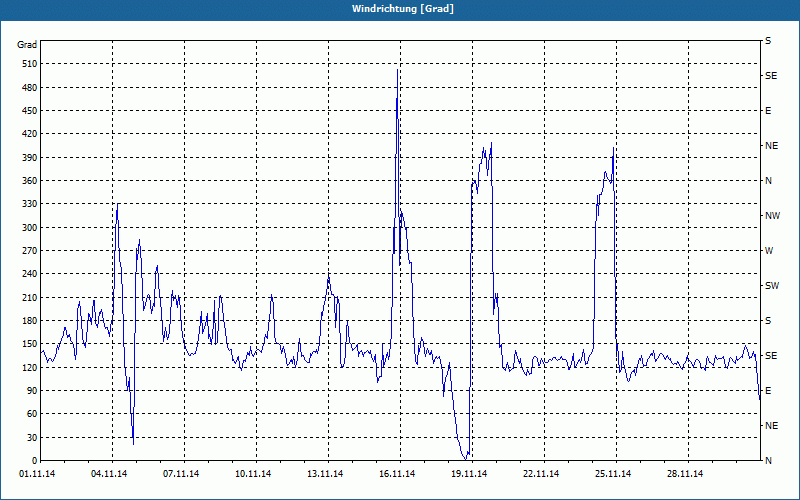800x500 pixels.
Task: Click the title 'Windrichtung [Grad]'
Action: (x=403, y=9)
